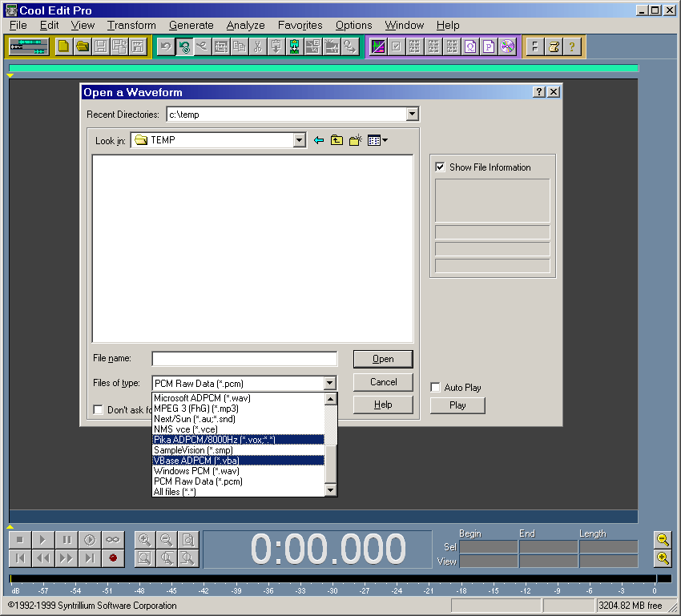Click the horizontal Zoom Out magnifier icon

coord(167,540)
